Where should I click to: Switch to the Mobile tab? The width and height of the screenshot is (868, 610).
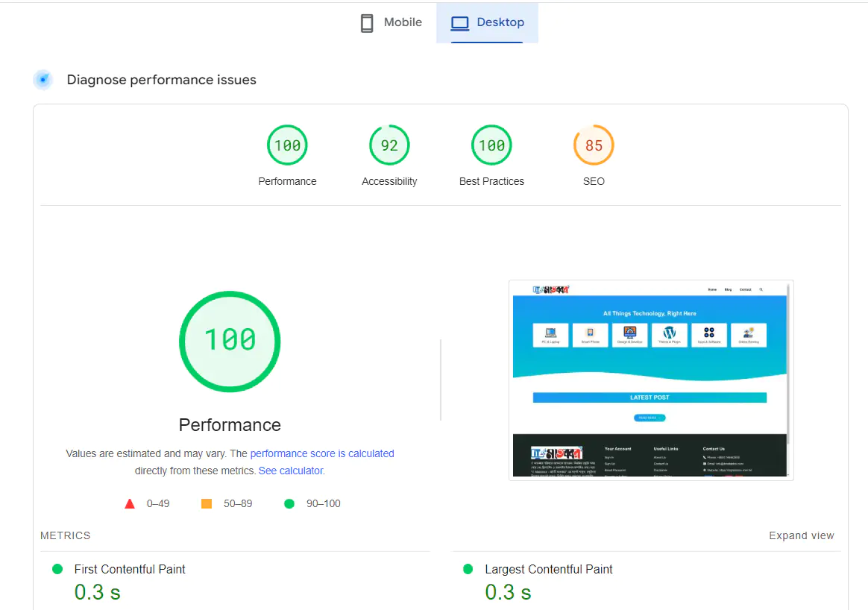390,22
